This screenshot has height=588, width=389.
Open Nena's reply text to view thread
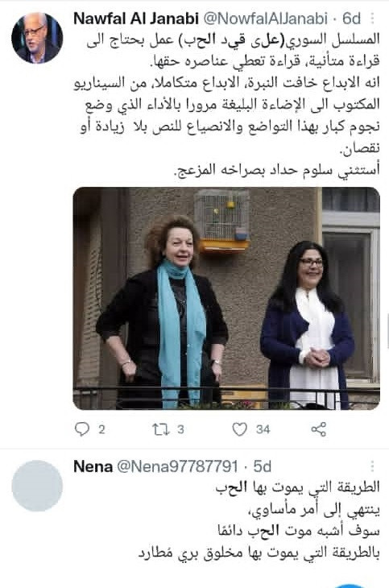coord(259,520)
